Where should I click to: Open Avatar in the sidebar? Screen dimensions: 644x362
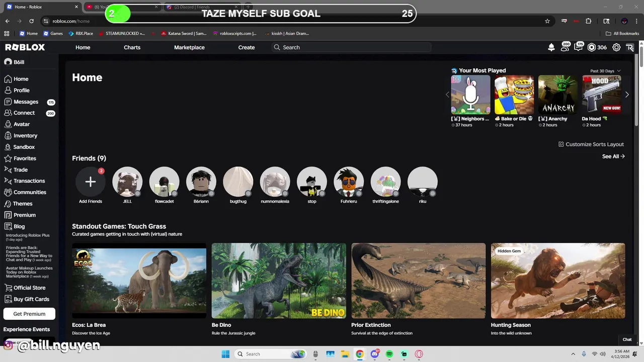pos(22,124)
